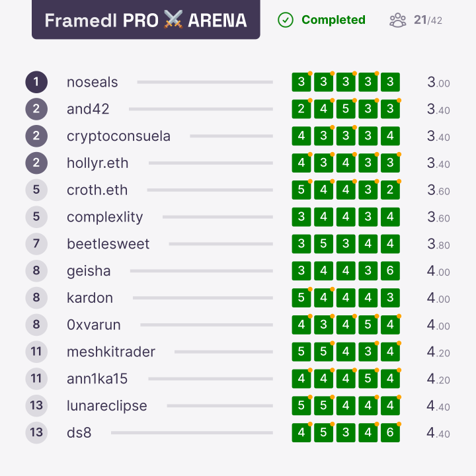Click noseals average score 3.00
The height and width of the screenshot is (476, 476).
[438, 82]
